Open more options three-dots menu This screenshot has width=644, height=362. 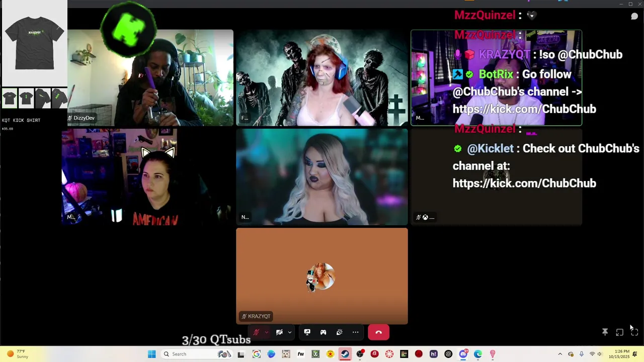[355, 332]
